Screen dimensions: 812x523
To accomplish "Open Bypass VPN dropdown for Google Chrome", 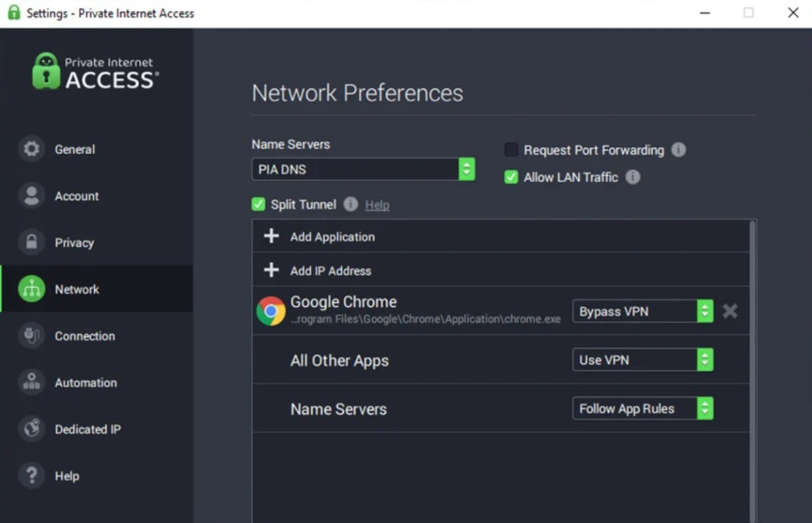I will click(x=643, y=311).
